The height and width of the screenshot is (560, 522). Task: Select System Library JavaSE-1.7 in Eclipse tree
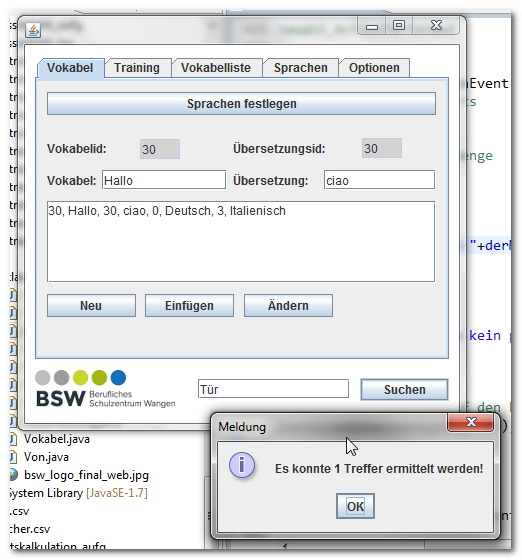[79, 493]
